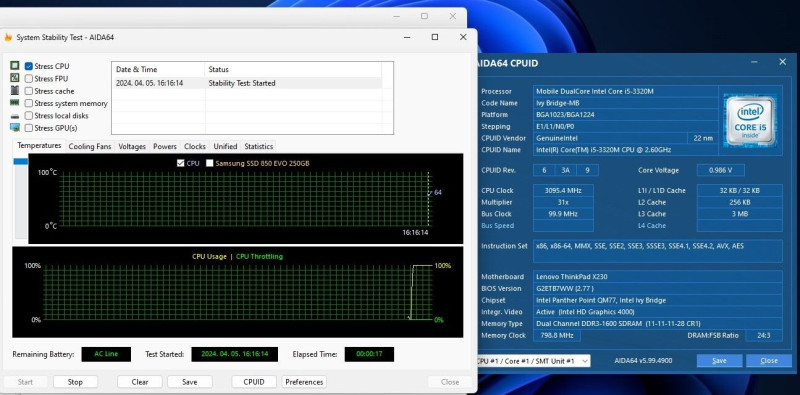Click the BIOS Version G2ETB7WW field
The height and width of the screenshot is (395, 800).
(658, 288)
